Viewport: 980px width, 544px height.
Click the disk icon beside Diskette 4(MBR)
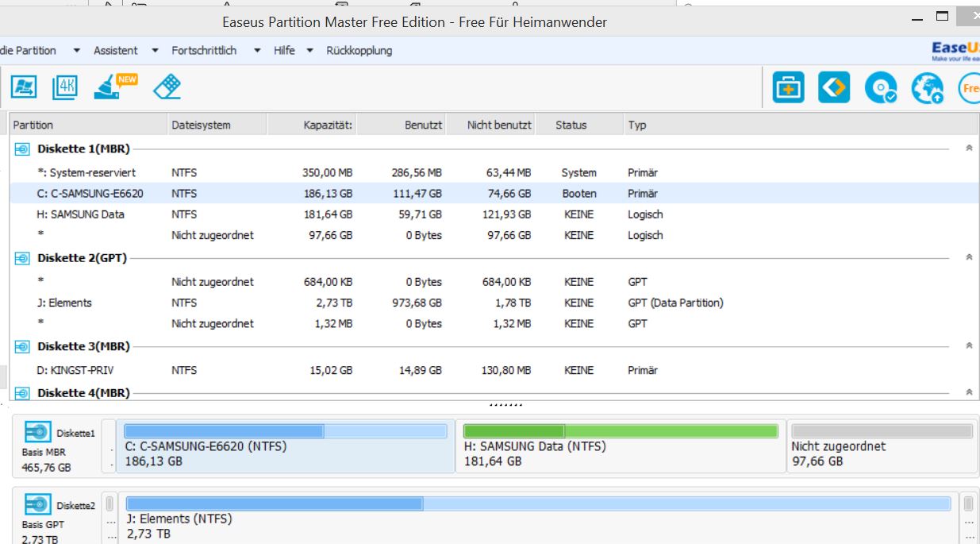pos(23,392)
